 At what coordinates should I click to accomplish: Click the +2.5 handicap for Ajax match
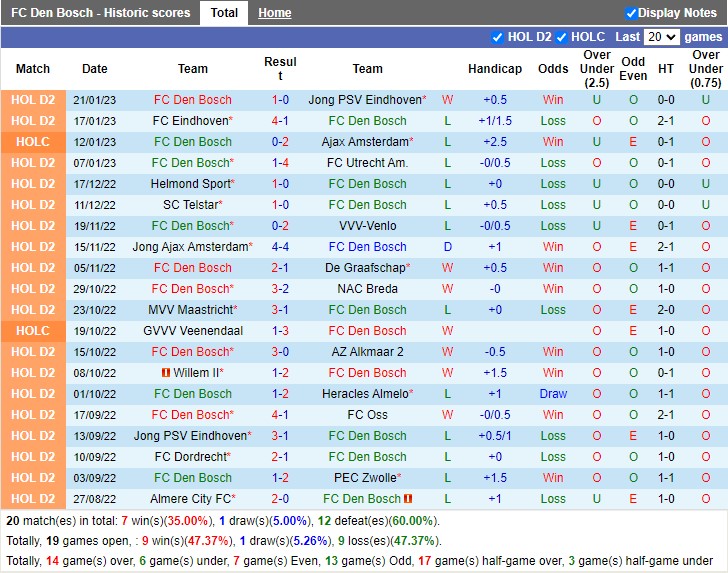pos(495,142)
